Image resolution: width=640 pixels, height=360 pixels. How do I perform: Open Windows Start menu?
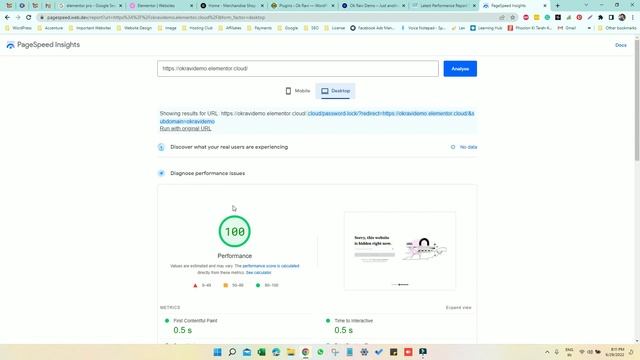(x=218, y=352)
